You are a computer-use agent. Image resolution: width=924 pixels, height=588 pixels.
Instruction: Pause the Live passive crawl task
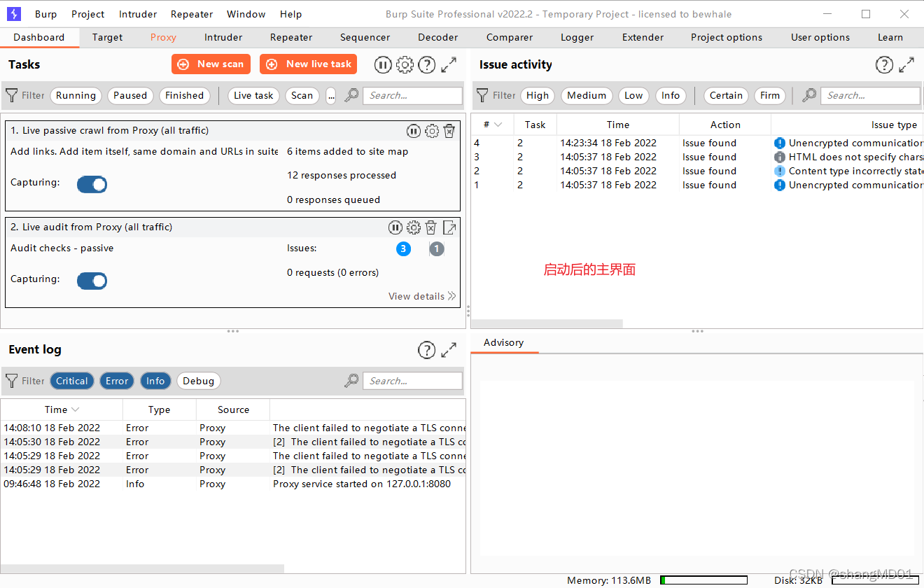click(x=414, y=131)
